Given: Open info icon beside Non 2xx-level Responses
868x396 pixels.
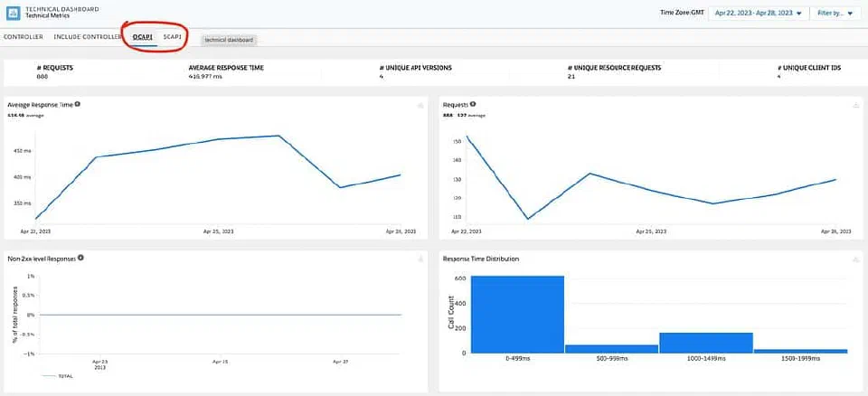Looking at the screenshot, I should [80, 258].
